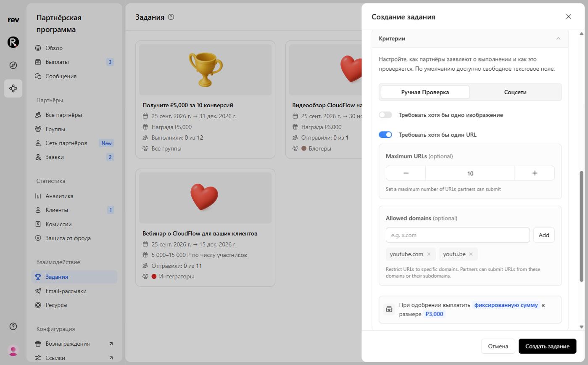Collapse the Критерии section

pos(558,38)
